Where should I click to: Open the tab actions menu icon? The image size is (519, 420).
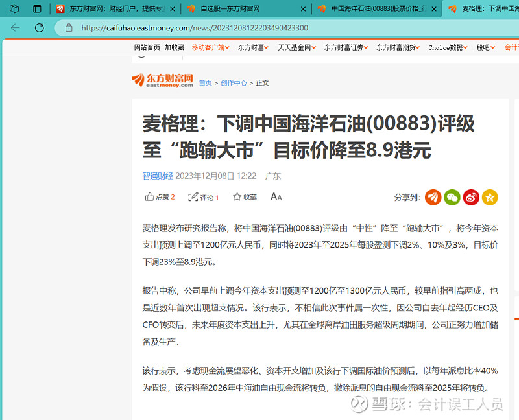(x=37, y=8)
